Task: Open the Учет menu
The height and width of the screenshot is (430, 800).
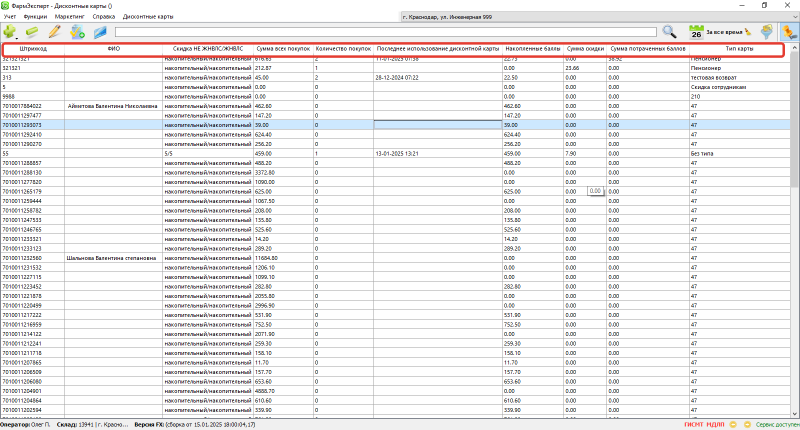Action: (x=9, y=18)
